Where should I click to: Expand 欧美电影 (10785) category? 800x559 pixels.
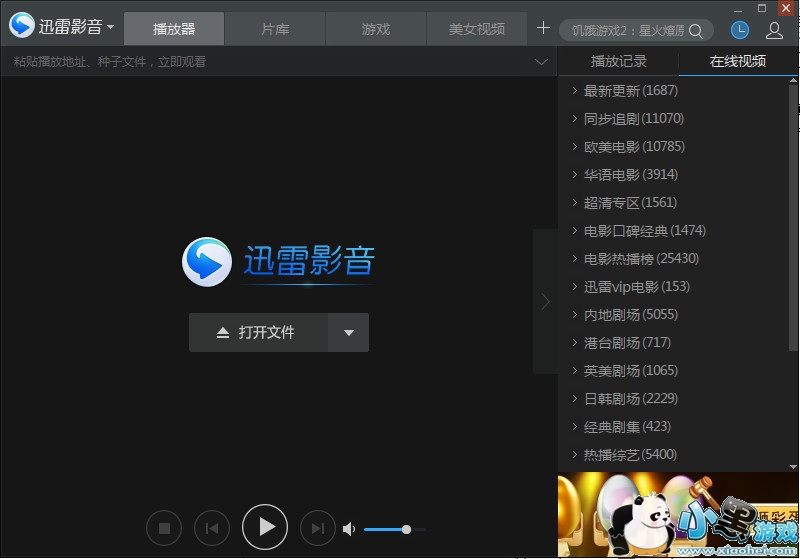tap(574, 147)
